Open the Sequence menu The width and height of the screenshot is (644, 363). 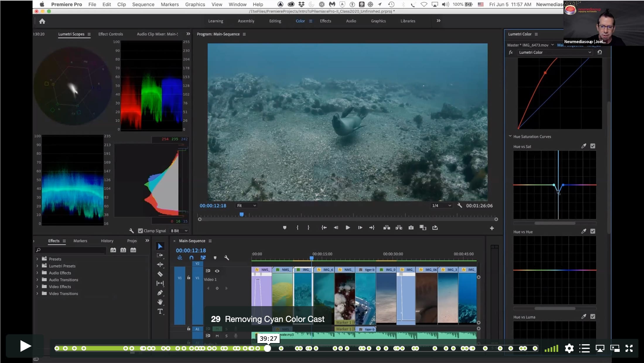pos(143,4)
